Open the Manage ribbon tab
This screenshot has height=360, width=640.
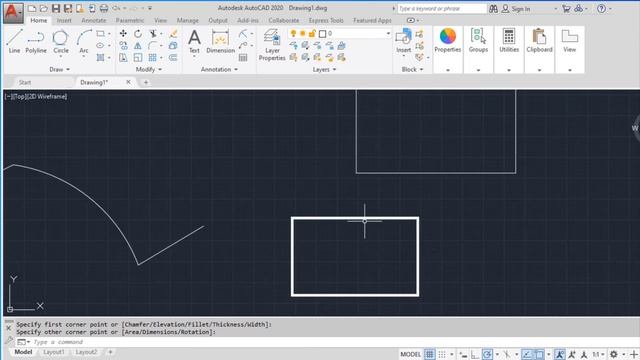[187, 20]
